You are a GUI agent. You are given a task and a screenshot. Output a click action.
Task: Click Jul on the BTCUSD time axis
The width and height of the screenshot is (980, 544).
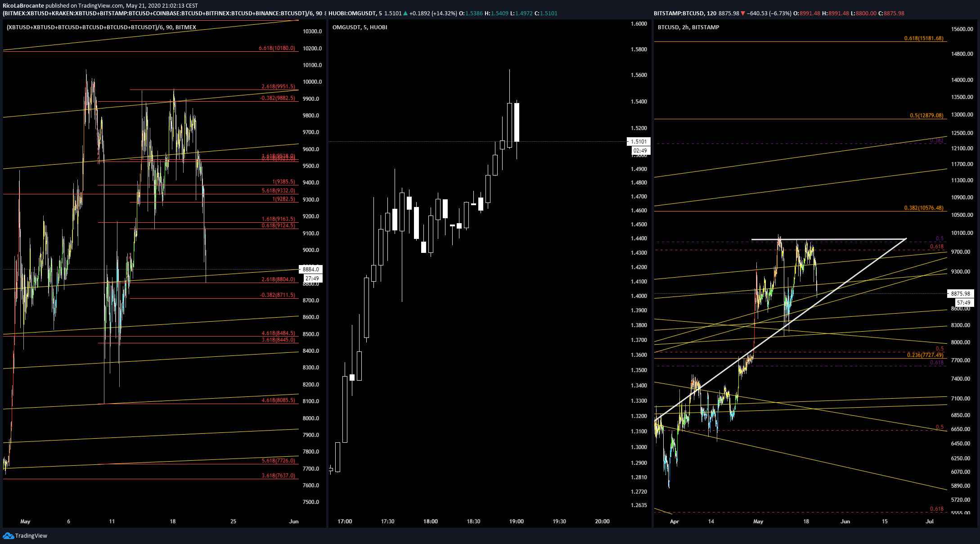(930, 522)
